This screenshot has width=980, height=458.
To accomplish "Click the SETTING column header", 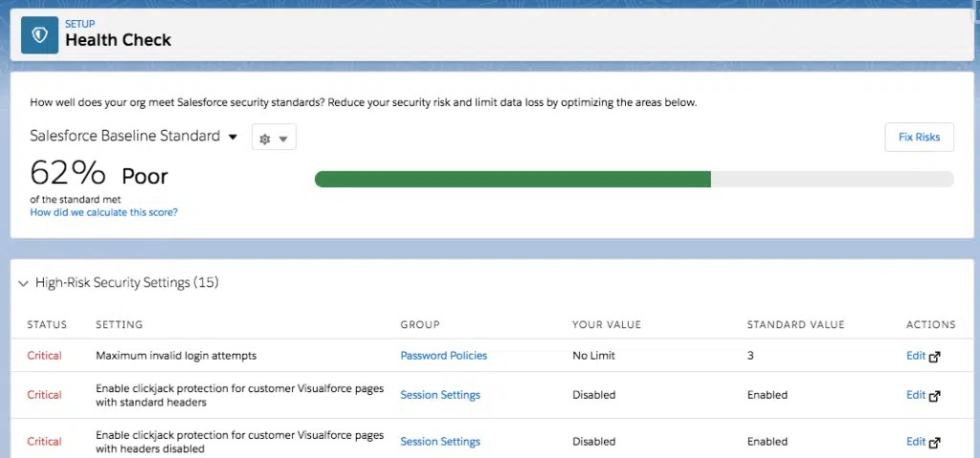I will point(120,324).
